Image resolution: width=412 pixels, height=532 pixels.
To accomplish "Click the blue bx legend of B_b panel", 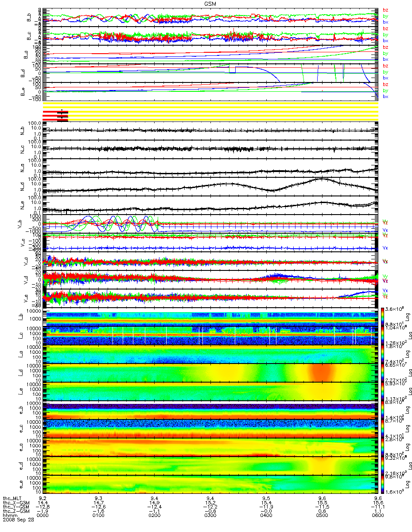I will tap(385, 22).
